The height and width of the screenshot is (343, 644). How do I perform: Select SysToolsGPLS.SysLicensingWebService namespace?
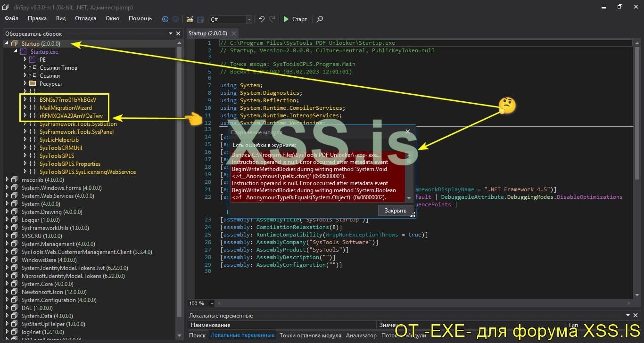(x=88, y=172)
